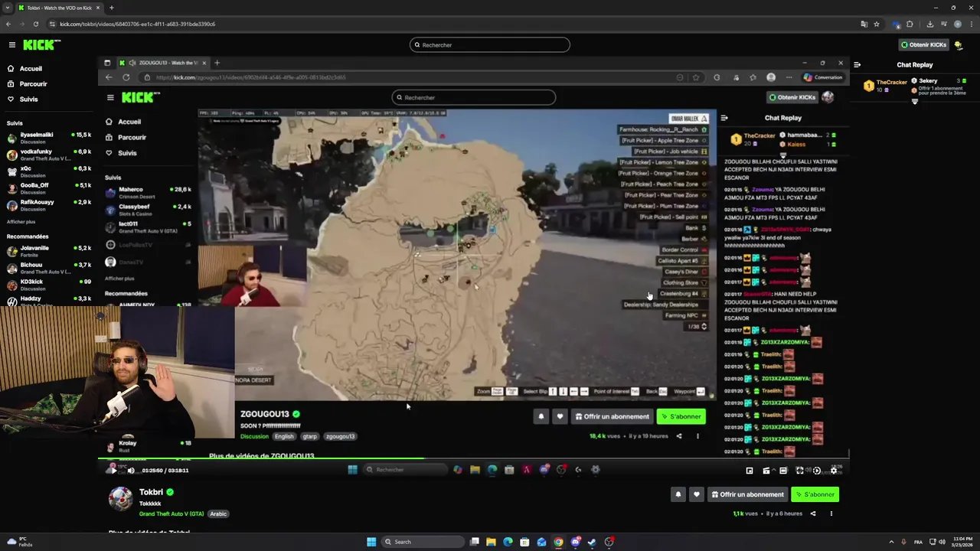Image resolution: width=980 pixels, height=551 pixels.
Task: Click Windows taskbar Search box
Action: [423, 542]
